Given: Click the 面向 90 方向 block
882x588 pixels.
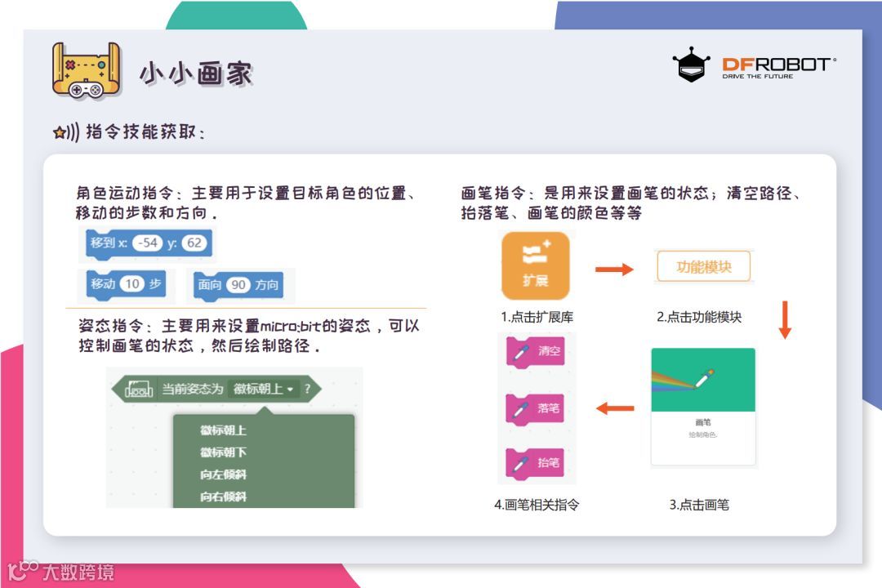Looking at the screenshot, I should click(238, 285).
